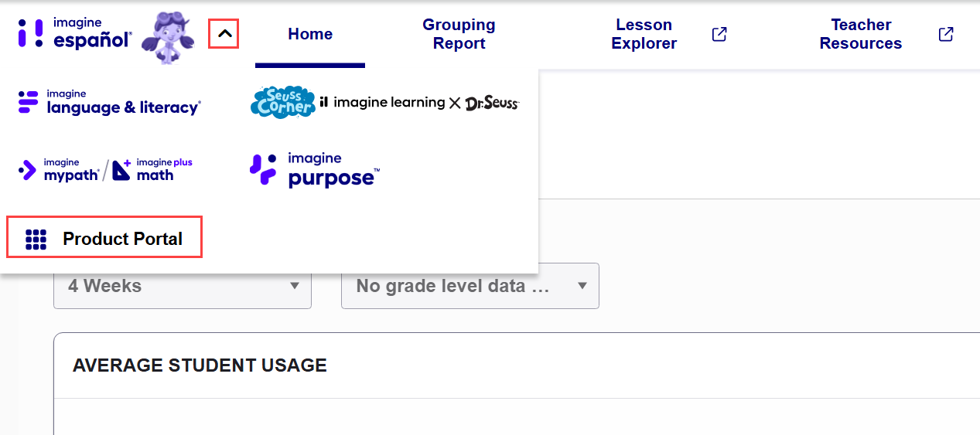Click external link icon beside Lesson Explorer
The image size is (980, 435).
pos(719,34)
